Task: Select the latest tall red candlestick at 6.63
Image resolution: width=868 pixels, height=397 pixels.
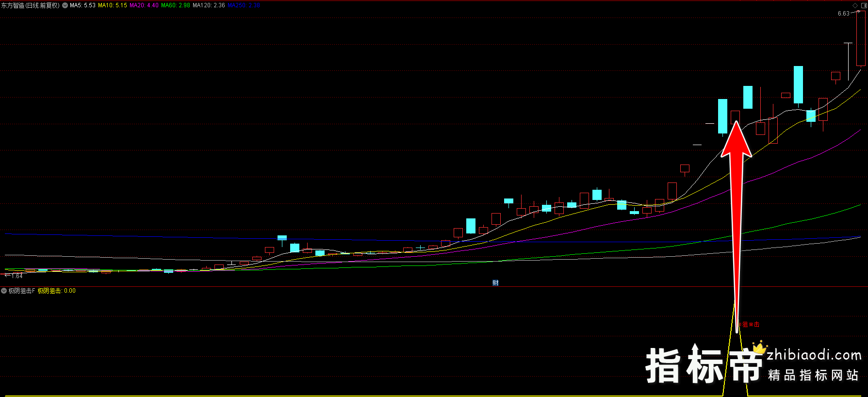Action: [x=861, y=38]
